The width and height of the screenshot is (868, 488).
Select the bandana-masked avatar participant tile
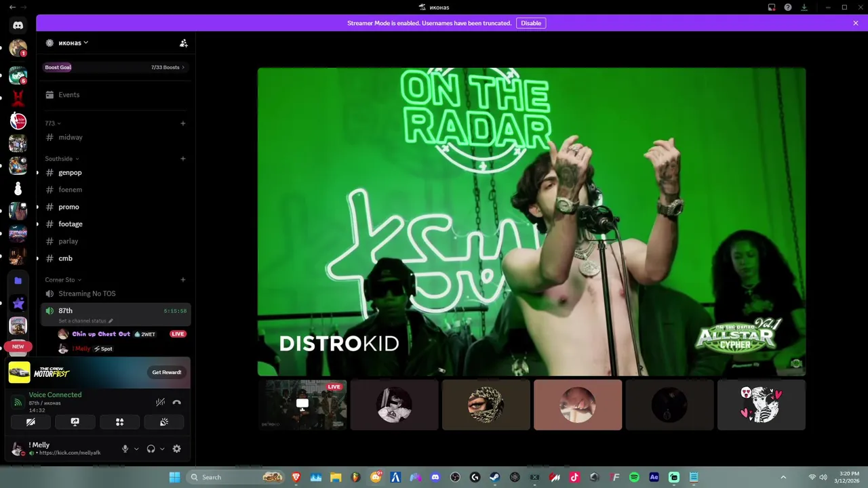(486, 405)
